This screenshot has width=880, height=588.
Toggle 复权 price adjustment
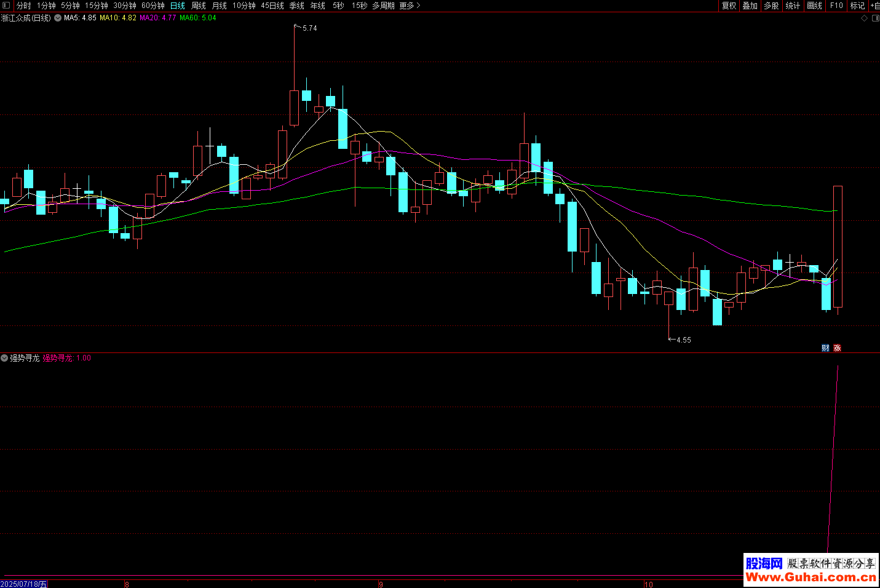pyautogui.click(x=729, y=6)
